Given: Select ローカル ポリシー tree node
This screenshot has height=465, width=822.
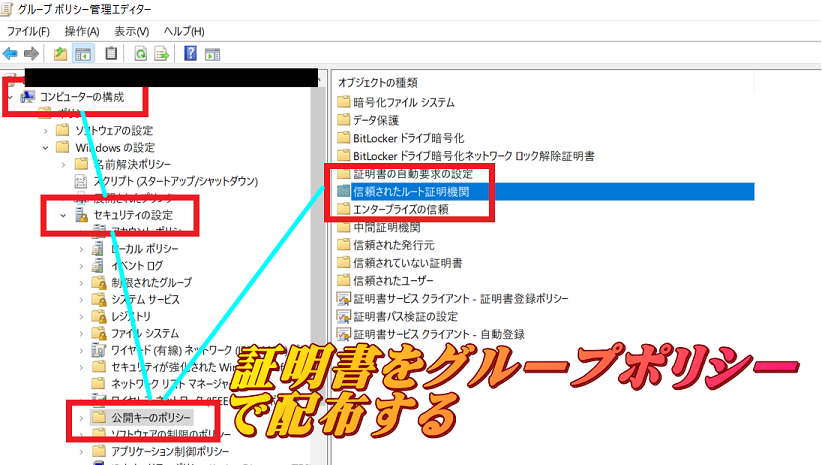Looking at the screenshot, I should pos(144,248).
